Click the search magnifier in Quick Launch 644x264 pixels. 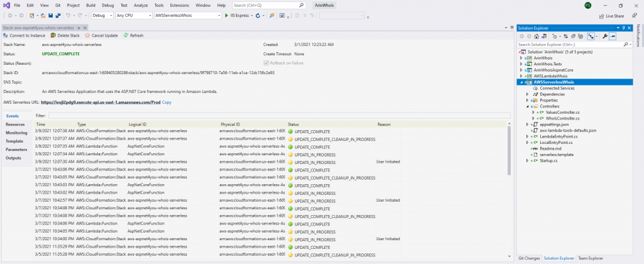[x=301, y=6]
